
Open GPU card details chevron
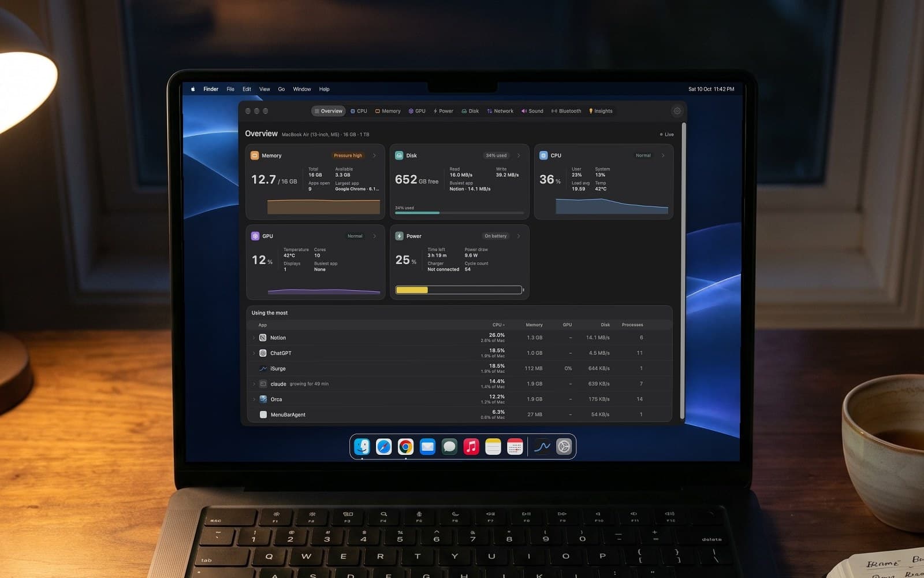pyautogui.click(x=374, y=236)
